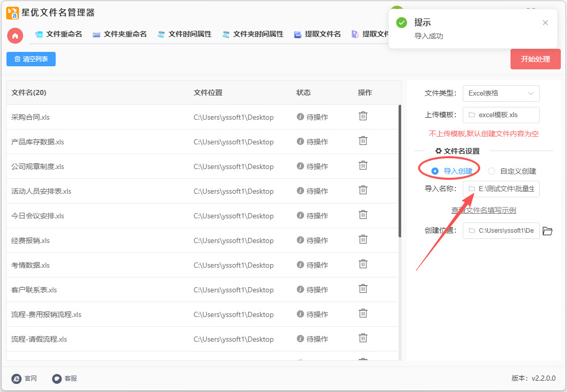Click the version v2.2.0.0 text

click(534, 378)
